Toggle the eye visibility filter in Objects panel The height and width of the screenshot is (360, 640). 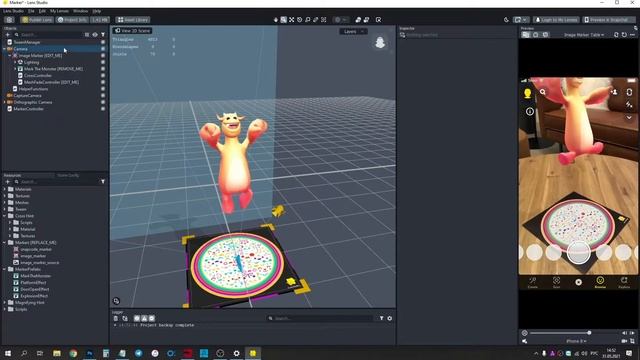(x=95, y=35)
